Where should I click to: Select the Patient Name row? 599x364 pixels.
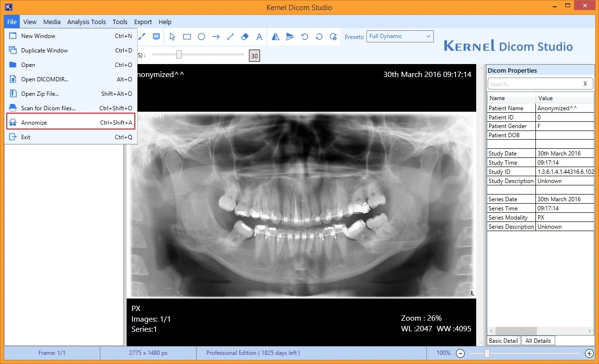point(541,108)
